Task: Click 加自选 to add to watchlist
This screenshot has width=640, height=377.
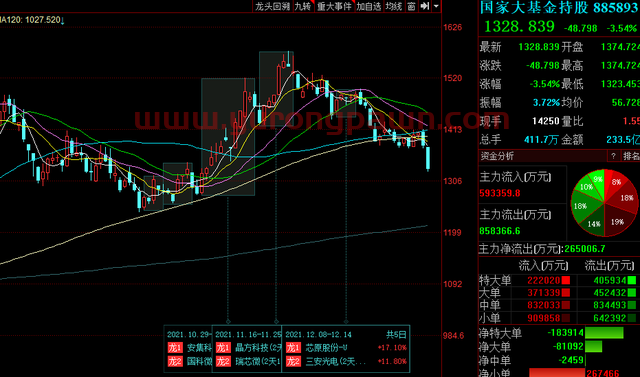Action: tap(369, 6)
